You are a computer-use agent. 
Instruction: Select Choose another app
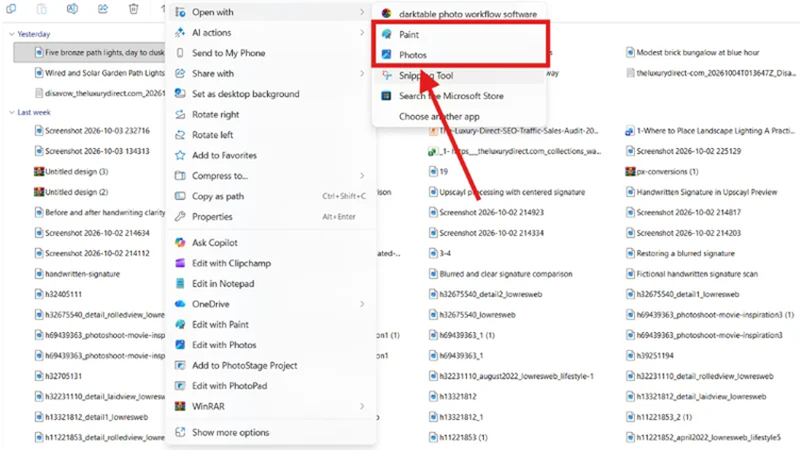click(x=459, y=116)
